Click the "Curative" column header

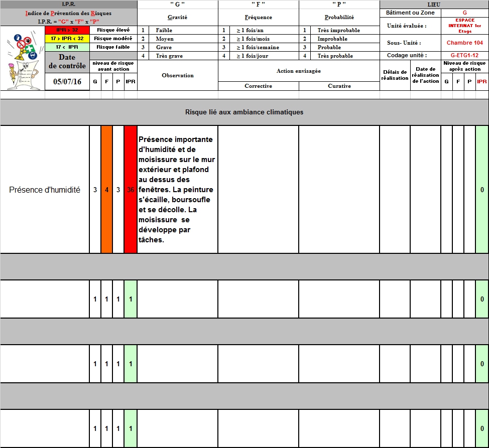pos(339,86)
